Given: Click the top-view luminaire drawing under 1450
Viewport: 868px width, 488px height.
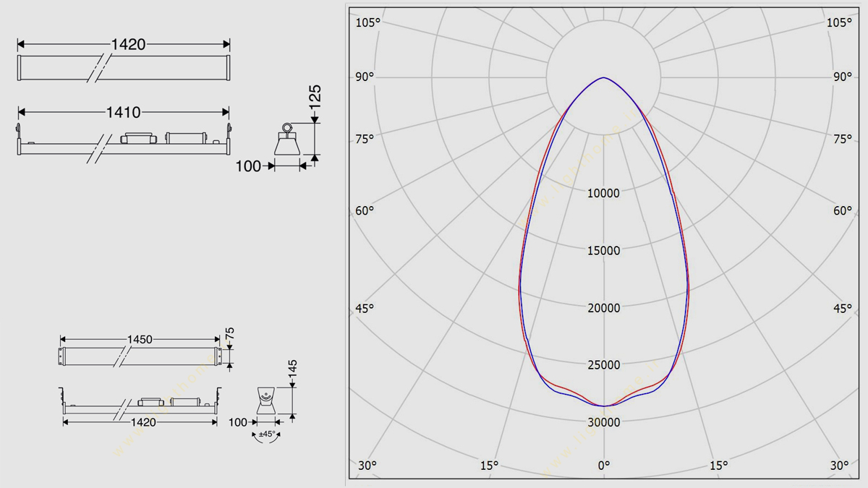Looking at the screenshot, I should point(140,356).
